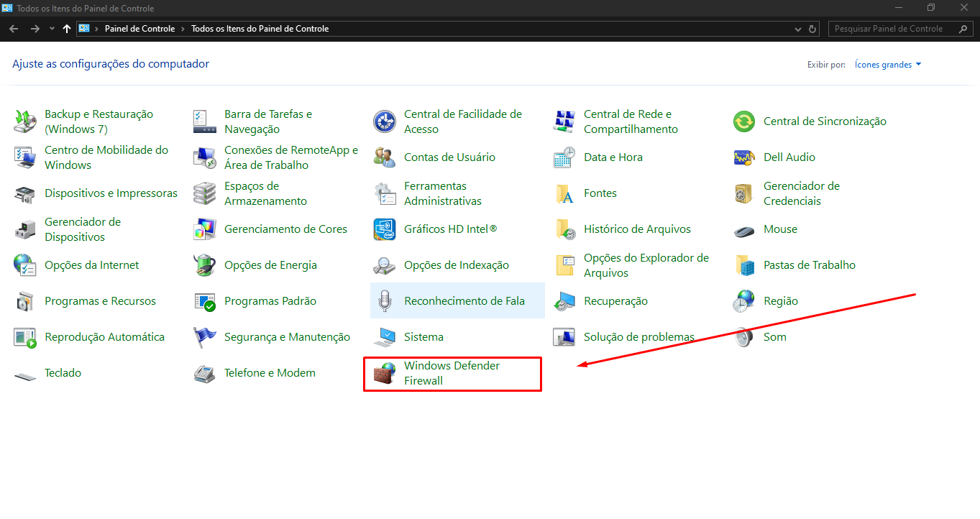
Task: Click Painel de Controle breadcrumb
Action: (x=139, y=29)
